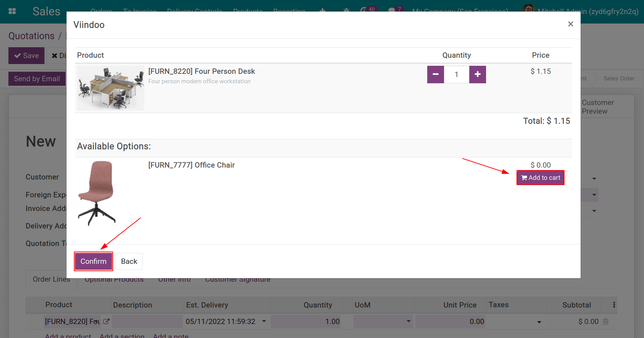Viewport: 644px width, 338px height.
Task: Open external link for FURN_8220 product
Action: [x=106, y=321]
